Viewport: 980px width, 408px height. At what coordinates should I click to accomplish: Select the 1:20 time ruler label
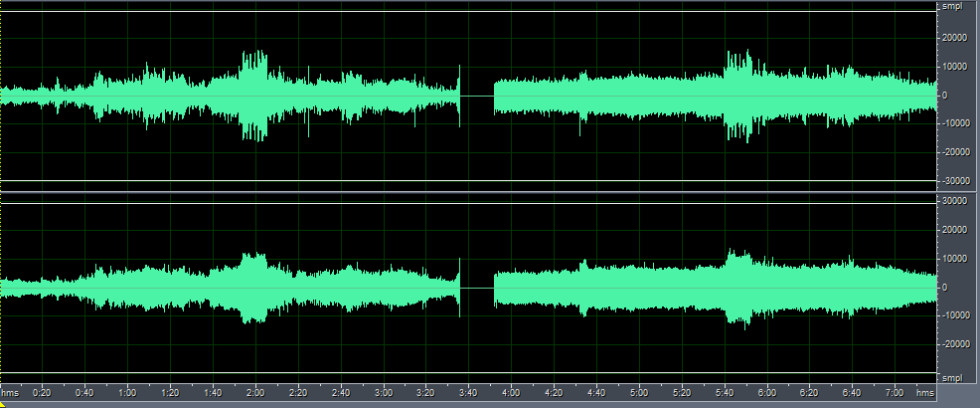[x=170, y=393]
